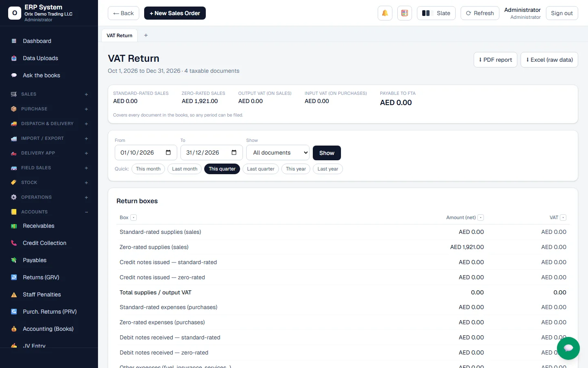Click the Credit Collection phone icon
This screenshot has height=368, width=588.
click(x=14, y=243)
